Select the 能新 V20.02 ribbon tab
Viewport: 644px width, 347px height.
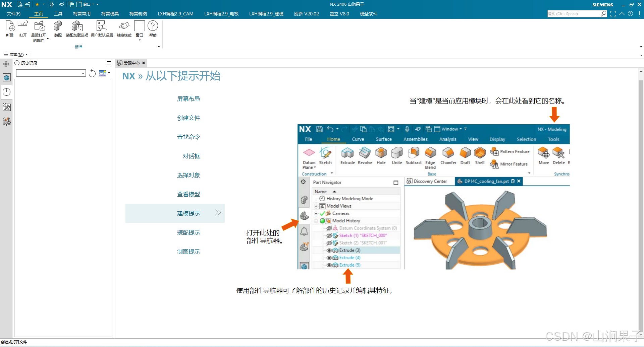(x=307, y=14)
